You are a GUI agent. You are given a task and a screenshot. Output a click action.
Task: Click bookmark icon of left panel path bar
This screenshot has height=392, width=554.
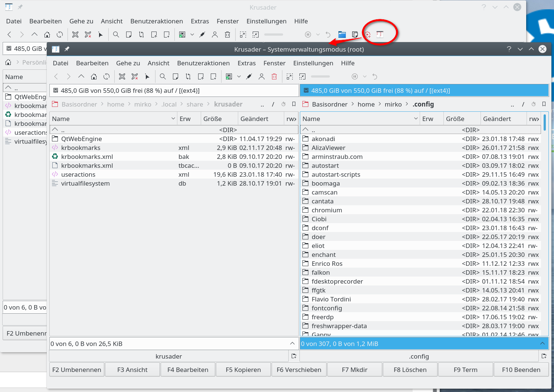(x=294, y=104)
